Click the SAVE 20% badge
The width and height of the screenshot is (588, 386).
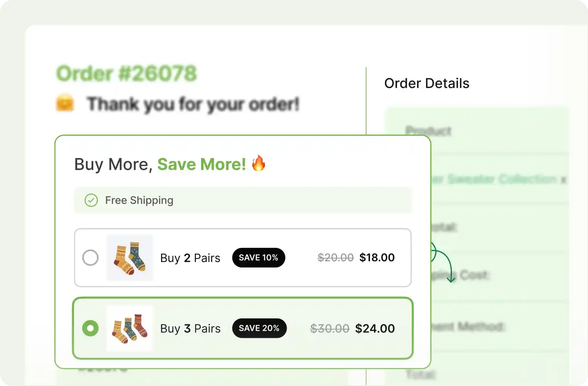click(259, 328)
